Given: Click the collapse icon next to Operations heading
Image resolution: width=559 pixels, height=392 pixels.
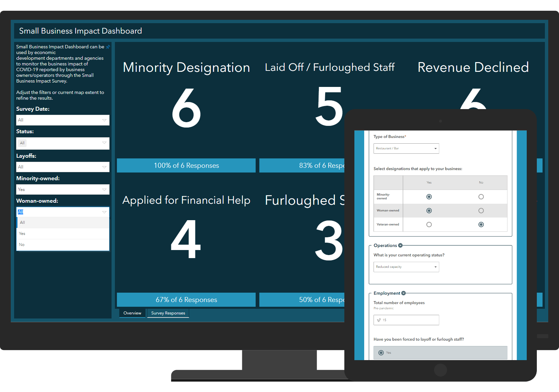Looking at the screenshot, I should [x=400, y=245].
